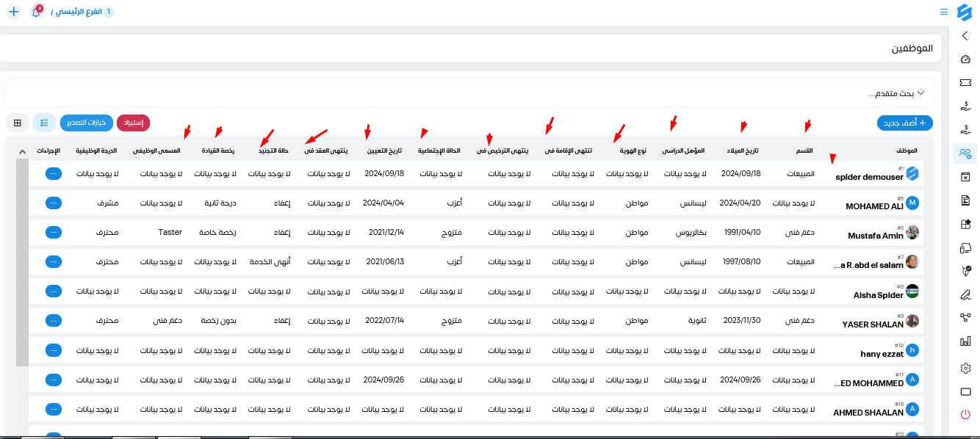Open the shield check icon in sidebar

[x=966, y=272]
